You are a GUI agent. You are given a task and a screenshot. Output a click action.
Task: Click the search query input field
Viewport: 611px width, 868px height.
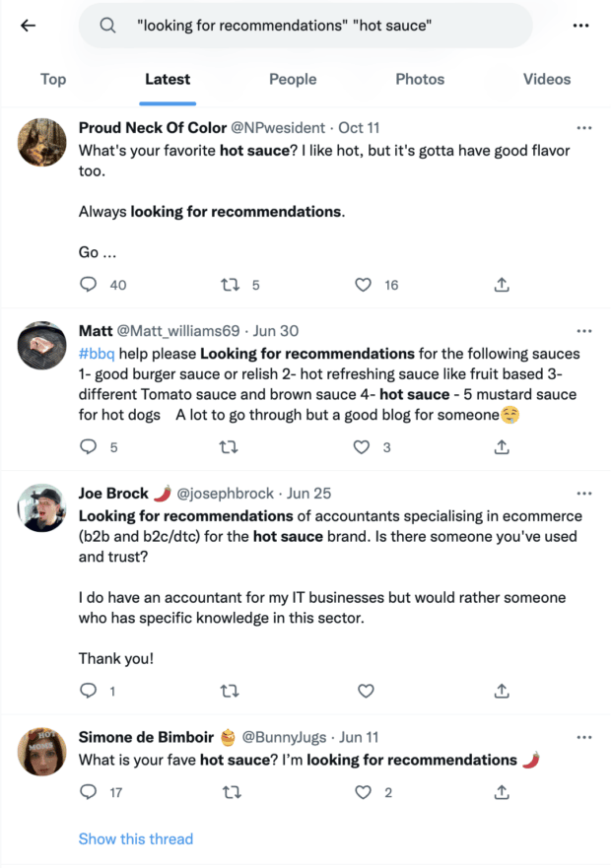(296, 24)
